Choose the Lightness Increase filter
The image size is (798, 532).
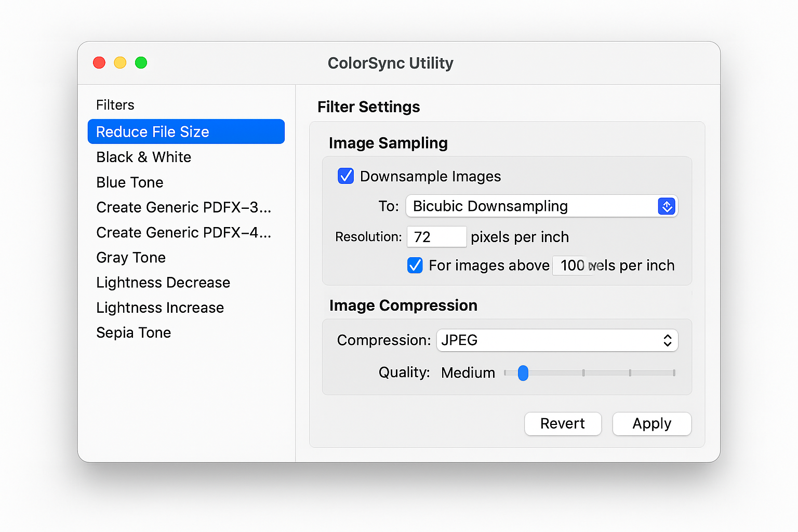(x=160, y=307)
